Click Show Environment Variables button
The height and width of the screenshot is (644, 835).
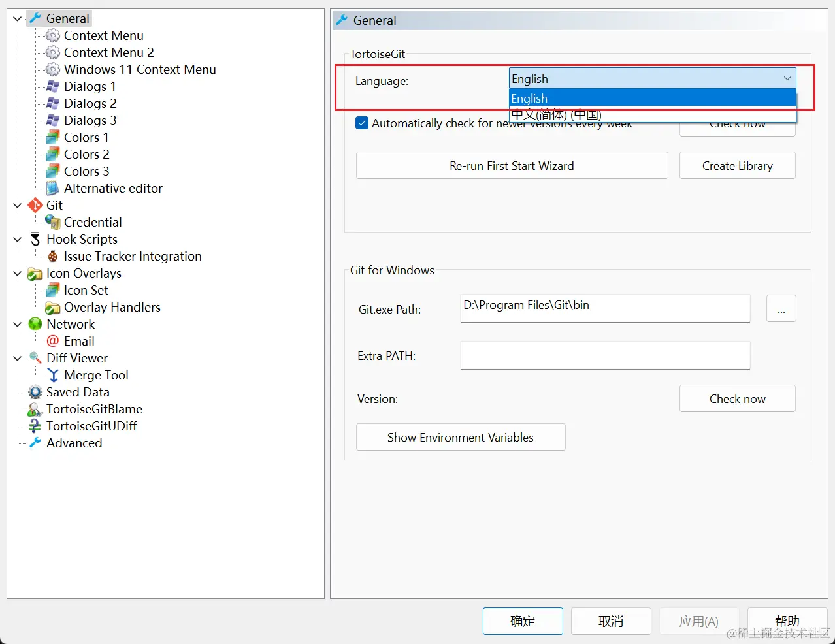[461, 437]
